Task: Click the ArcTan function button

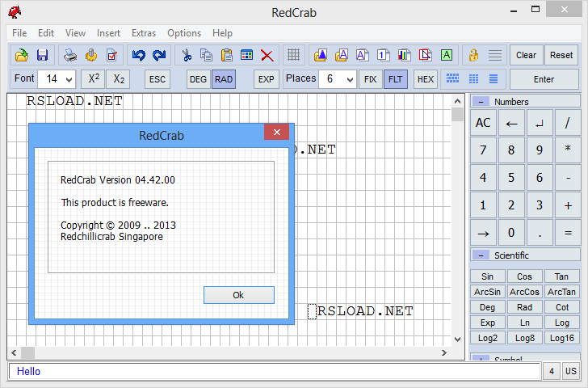Action: point(562,292)
